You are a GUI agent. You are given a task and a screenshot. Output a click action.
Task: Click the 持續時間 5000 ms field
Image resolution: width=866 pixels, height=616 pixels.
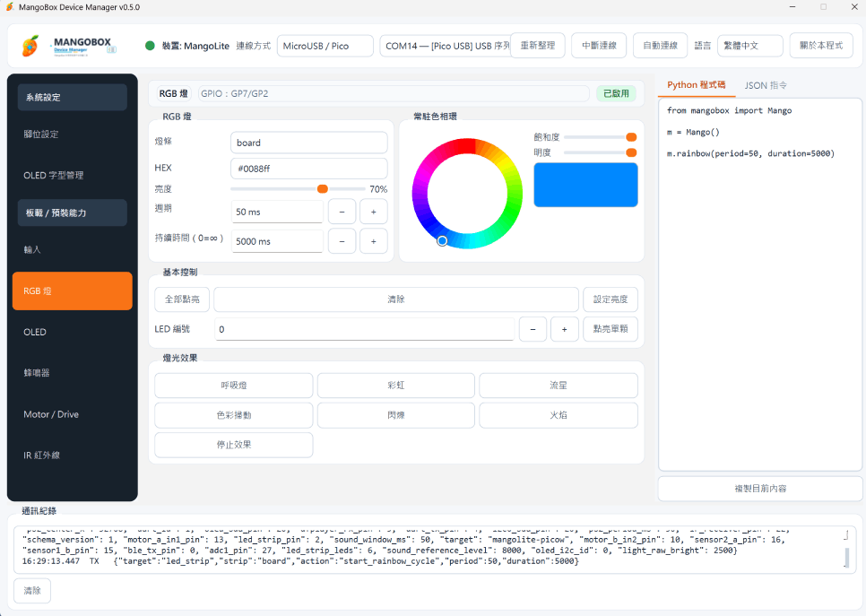click(277, 241)
